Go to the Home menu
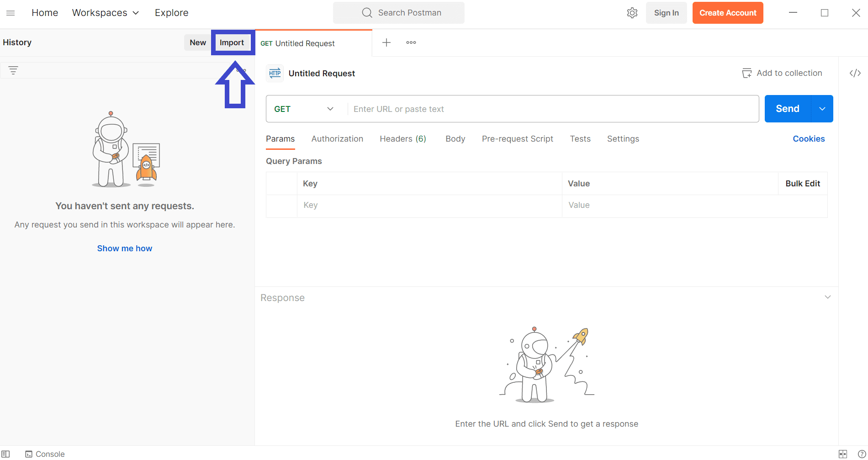 point(45,13)
